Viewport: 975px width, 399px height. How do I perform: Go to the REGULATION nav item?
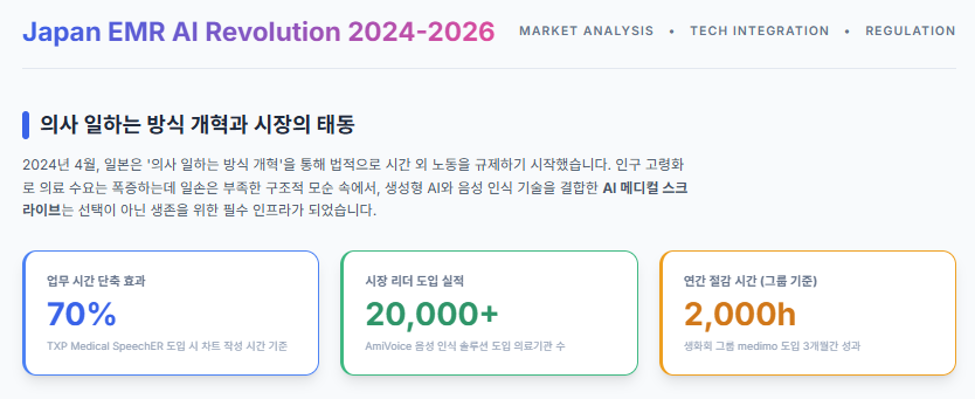click(x=910, y=31)
